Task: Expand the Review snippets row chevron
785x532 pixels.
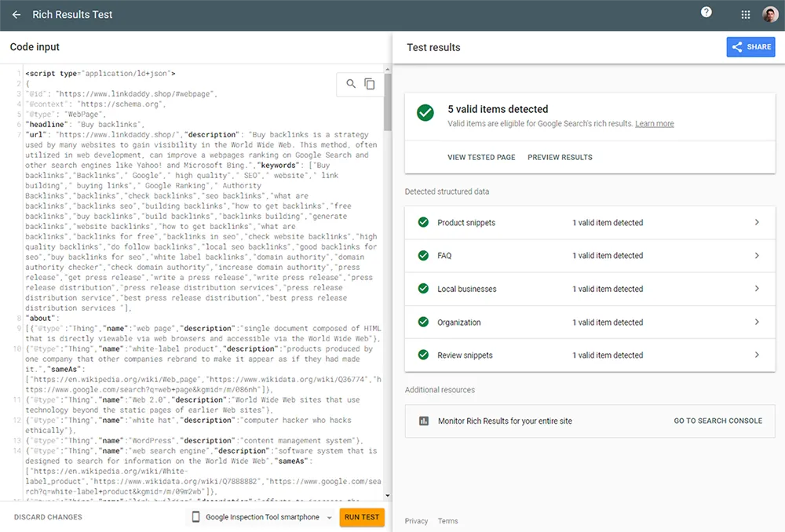Action: tap(757, 355)
